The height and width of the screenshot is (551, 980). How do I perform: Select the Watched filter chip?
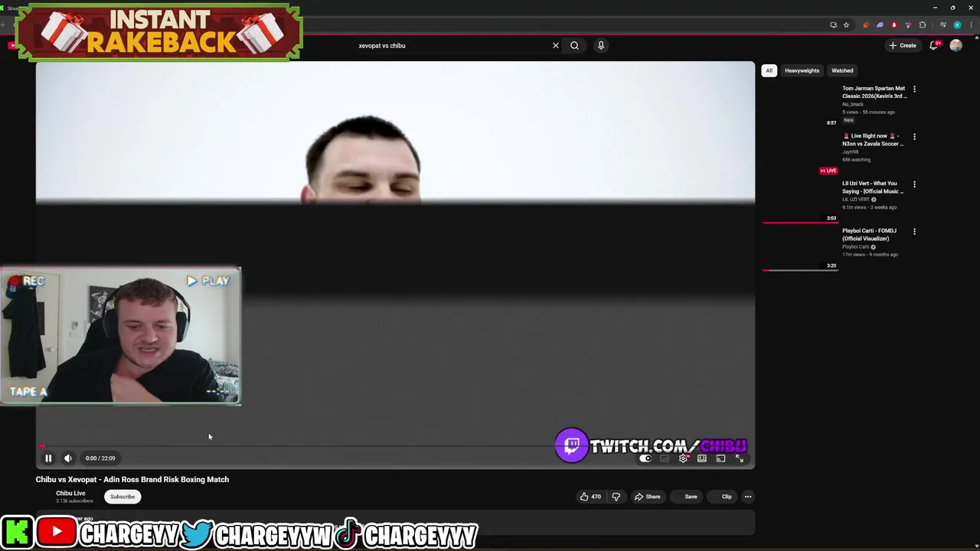click(x=842, y=70)
